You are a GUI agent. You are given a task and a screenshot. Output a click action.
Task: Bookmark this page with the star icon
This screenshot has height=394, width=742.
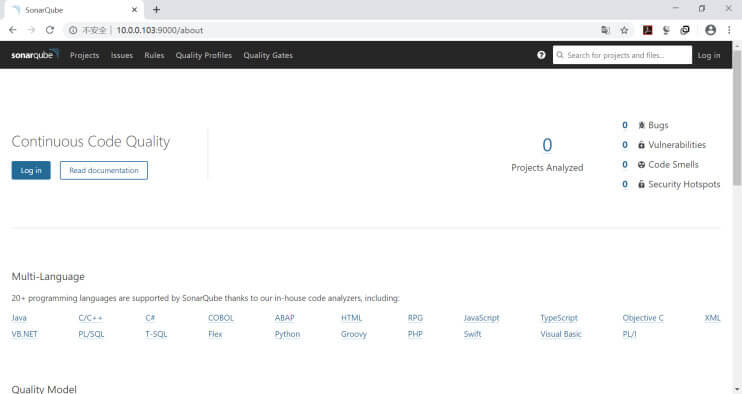tap(624, 30)
